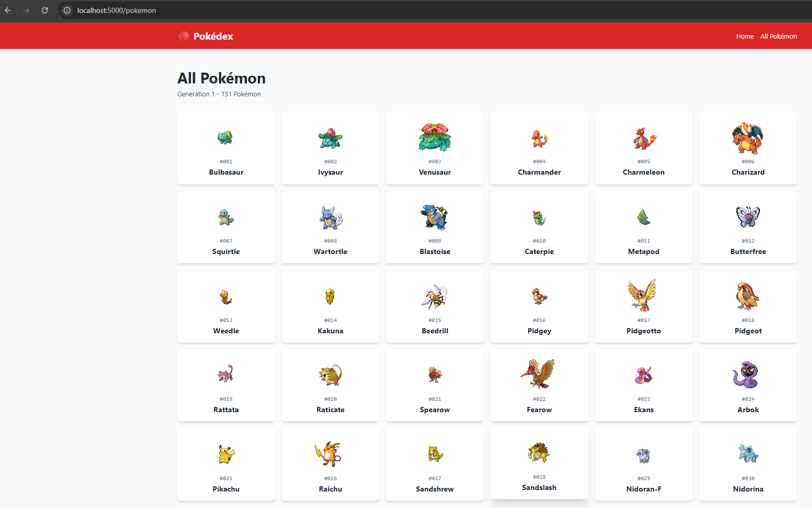Click the All Pokémon page heading
This screenshot has height=508, width=812.
[x=222, y=78]
